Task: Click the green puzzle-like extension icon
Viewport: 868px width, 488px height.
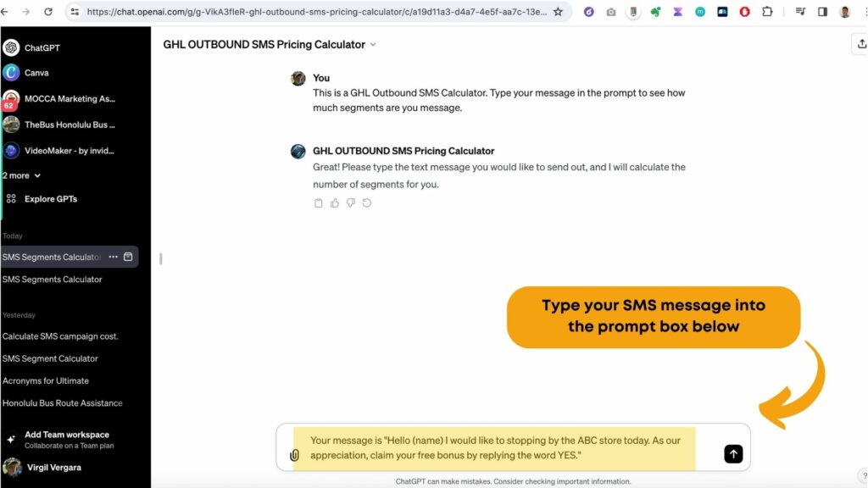Action: [x=655, y=12]
